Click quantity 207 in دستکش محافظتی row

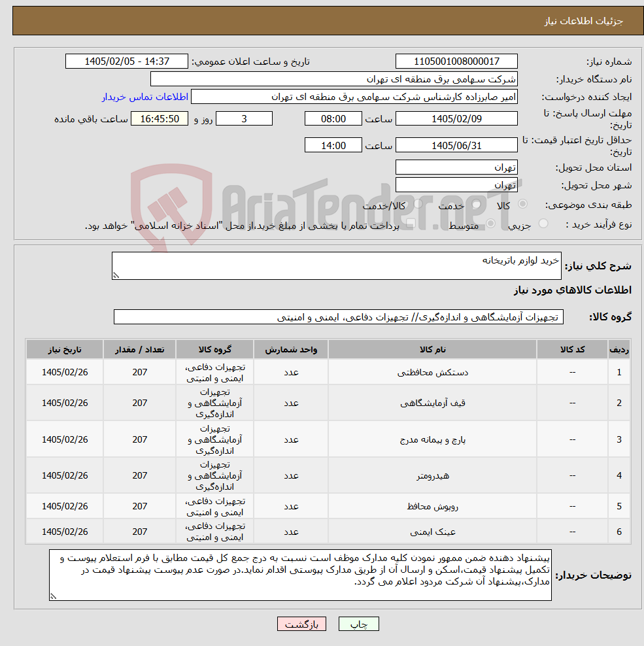pyautogui.click(x=140, y=373)
